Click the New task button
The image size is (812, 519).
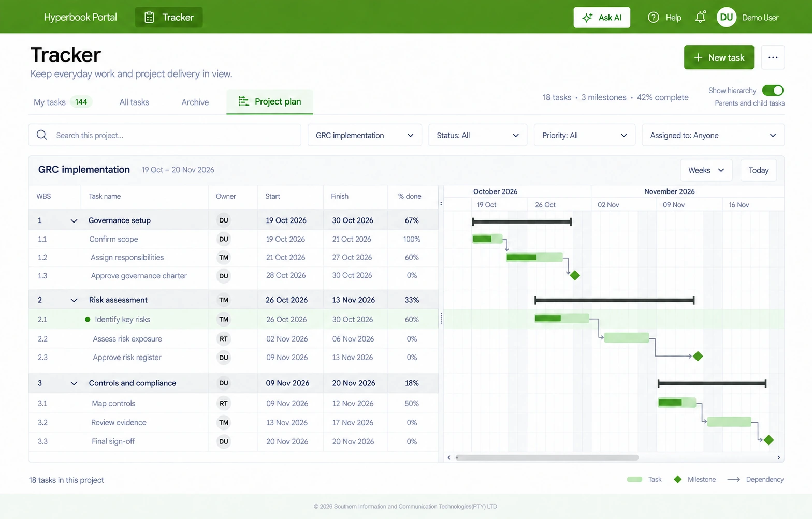click(x=719, y=57)
